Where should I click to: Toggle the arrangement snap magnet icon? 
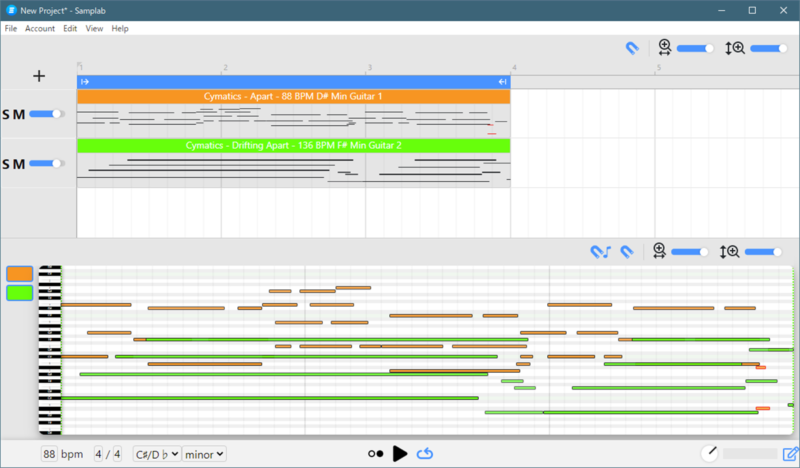coord(632,48)
